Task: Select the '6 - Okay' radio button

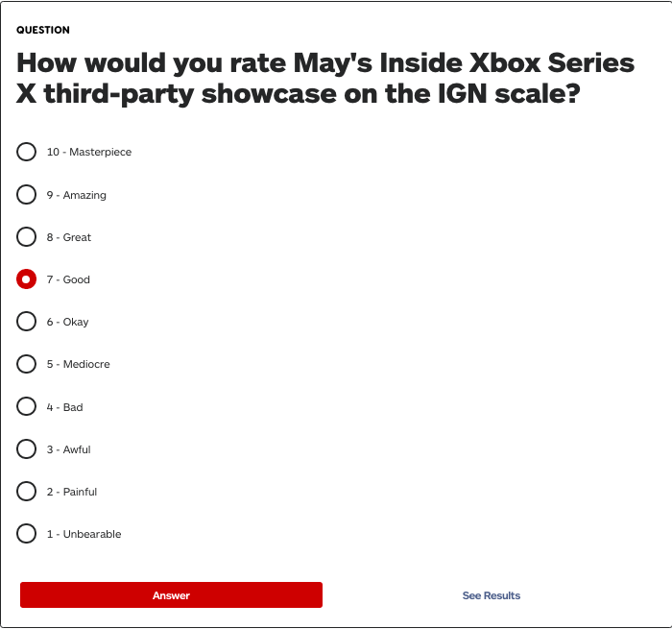Action: 27,322
